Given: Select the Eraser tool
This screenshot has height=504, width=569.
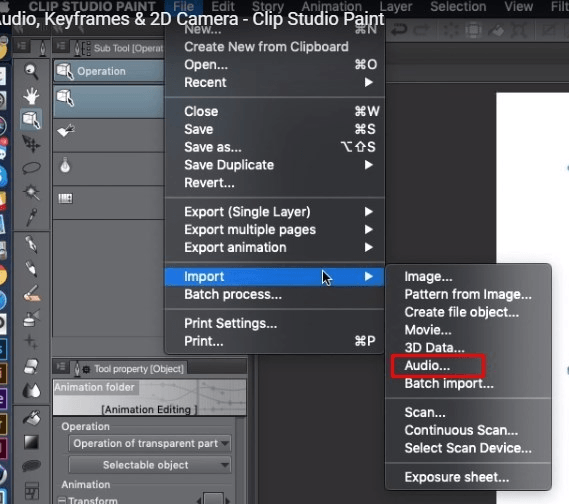Looking at the screenshot, I should [x=31, y=366].
